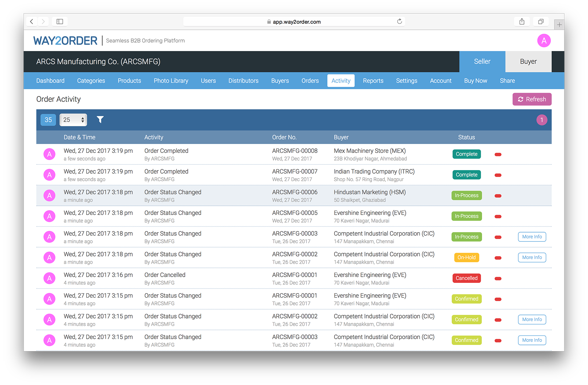Click the WAY2ORDER logo
Screen dimensions: 588x385
[65, 41]
